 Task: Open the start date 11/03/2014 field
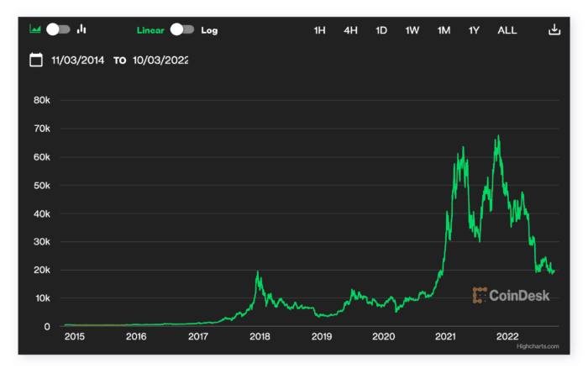(78, 61)
